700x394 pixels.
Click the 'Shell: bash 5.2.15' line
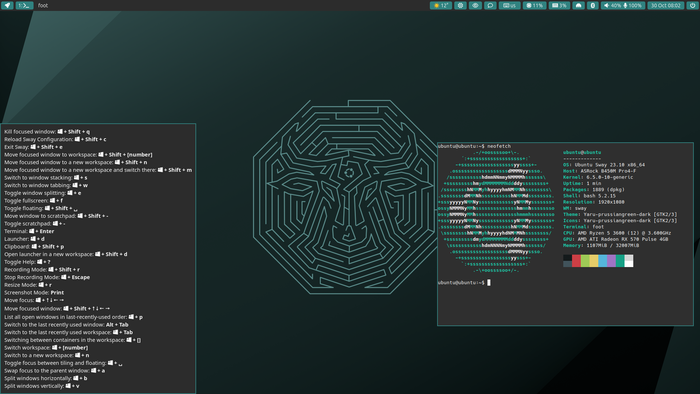tap(589, 196)
